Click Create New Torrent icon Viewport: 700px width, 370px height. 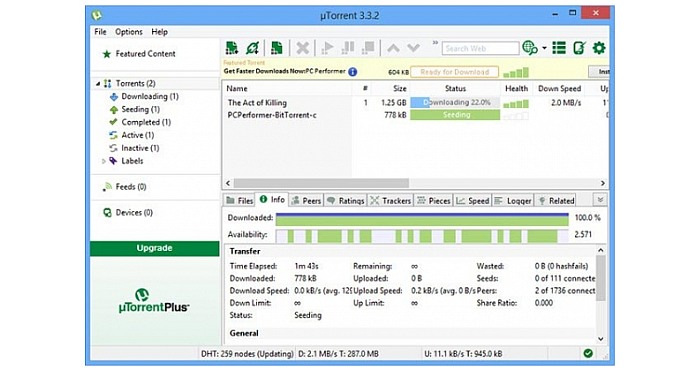click(277, 48)
